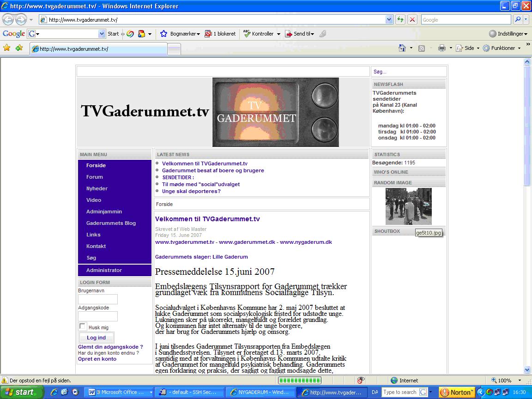Expand the Print button dropdown arrow

[451, 48]
